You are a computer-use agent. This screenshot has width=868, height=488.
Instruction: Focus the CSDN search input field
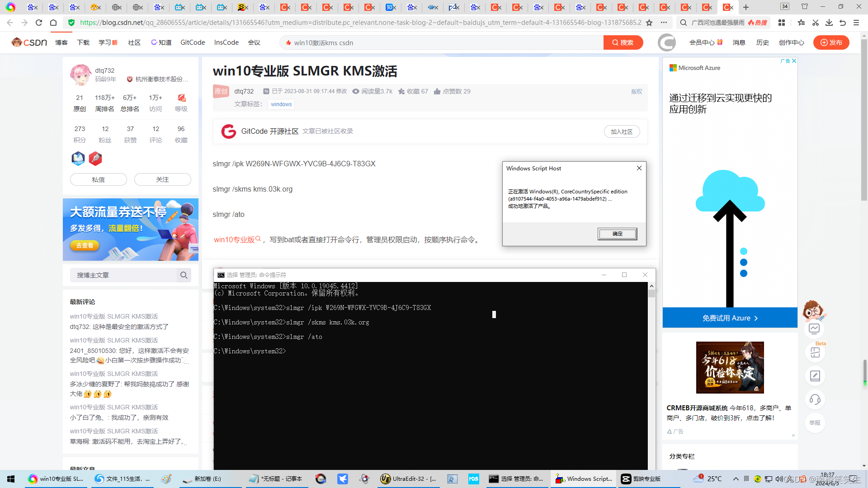(443, 42)
